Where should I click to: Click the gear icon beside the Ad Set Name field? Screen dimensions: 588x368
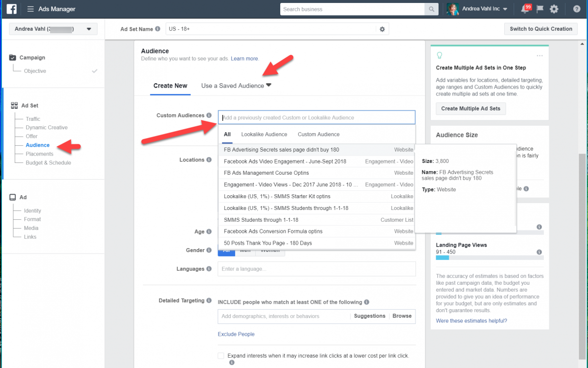[382, 28]
